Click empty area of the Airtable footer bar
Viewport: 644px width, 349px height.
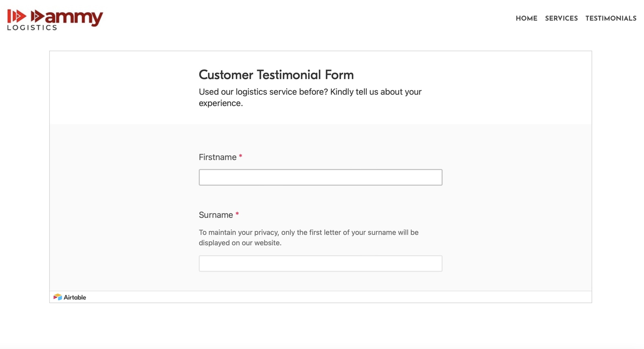[338, 297]
